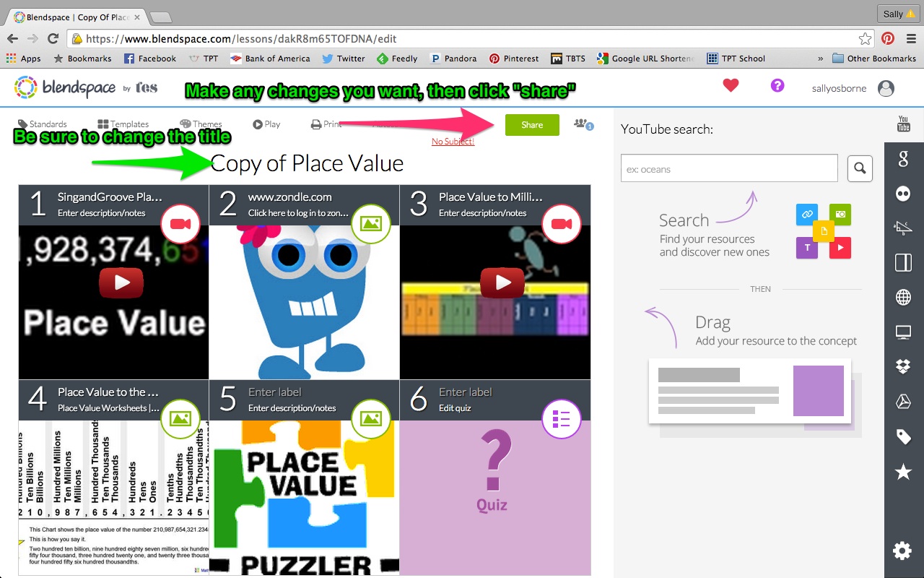924x578 pixels.
Task: Click Play to preview the lesson
Action: (x=266, y=124)
